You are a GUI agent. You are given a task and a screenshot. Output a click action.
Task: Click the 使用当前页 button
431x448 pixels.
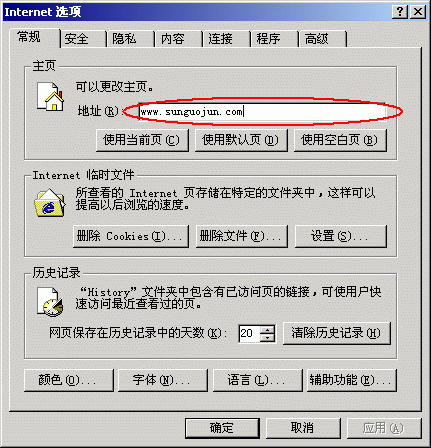click(x=142, y=140)
